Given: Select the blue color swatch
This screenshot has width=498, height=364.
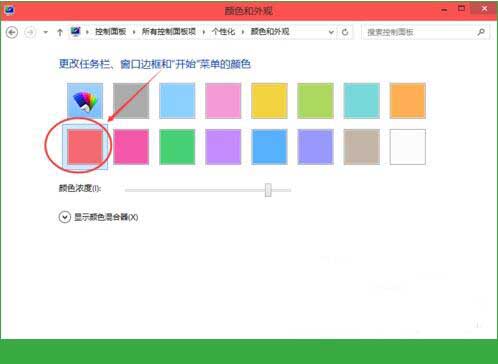Looking at the screenshot, I should (x=269, y=147).
